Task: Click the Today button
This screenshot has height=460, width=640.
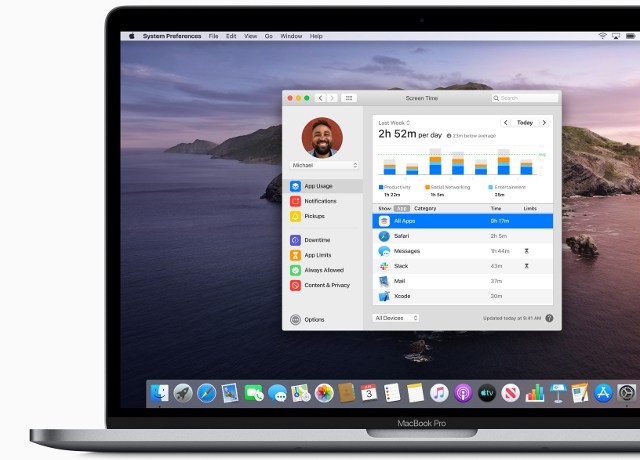Action: pyautogui.click(x=525, y=122)
